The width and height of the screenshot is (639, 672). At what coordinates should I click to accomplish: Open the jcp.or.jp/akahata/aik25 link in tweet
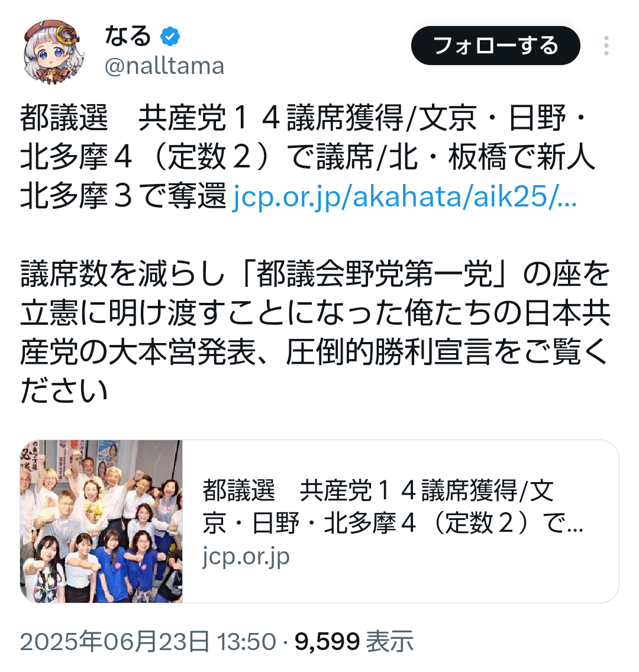(405, 196)
